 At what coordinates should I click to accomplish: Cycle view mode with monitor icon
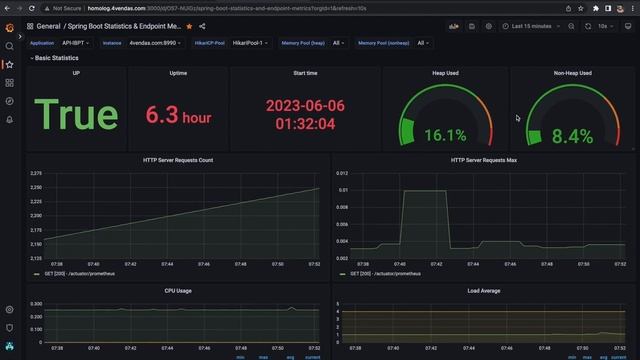click(628, 26)
